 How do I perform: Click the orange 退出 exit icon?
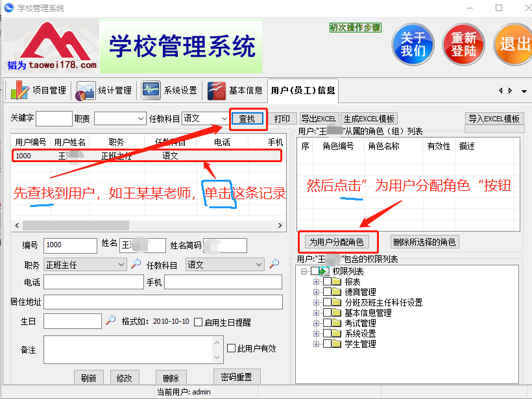click(x=514, y=44)
